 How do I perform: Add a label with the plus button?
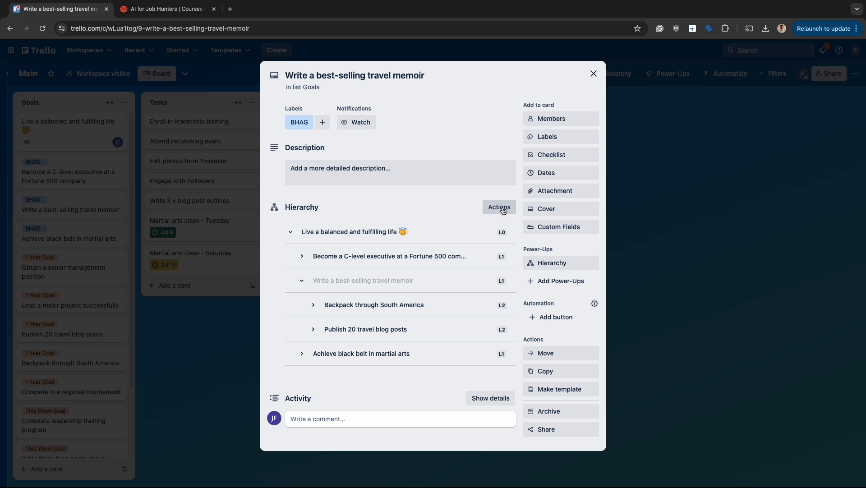[323, 122]
